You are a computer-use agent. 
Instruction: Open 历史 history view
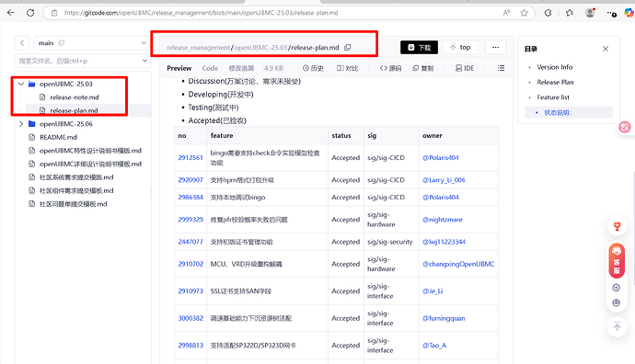pos(313,68)
